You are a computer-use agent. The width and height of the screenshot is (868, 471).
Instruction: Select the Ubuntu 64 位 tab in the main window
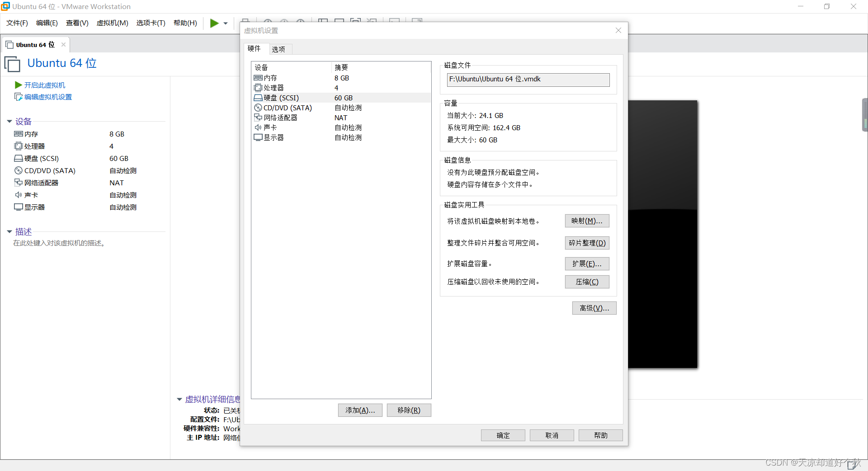(35, 44)
